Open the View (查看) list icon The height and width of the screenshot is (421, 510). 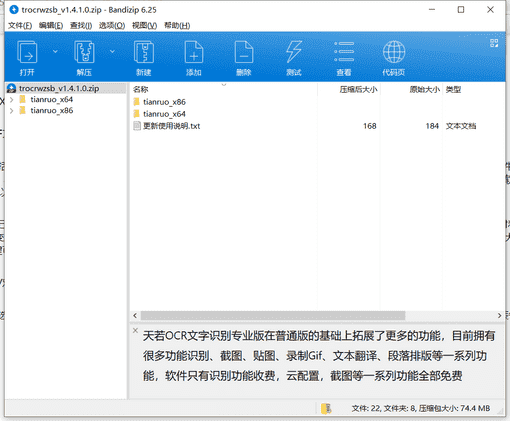click(x=344, y=52)
